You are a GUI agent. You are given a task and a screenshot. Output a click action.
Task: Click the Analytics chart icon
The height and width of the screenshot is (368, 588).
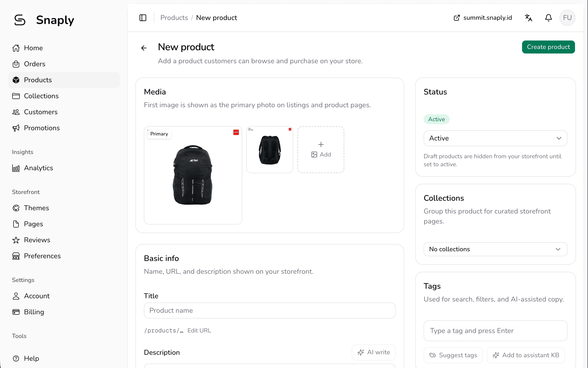[16, 168]
